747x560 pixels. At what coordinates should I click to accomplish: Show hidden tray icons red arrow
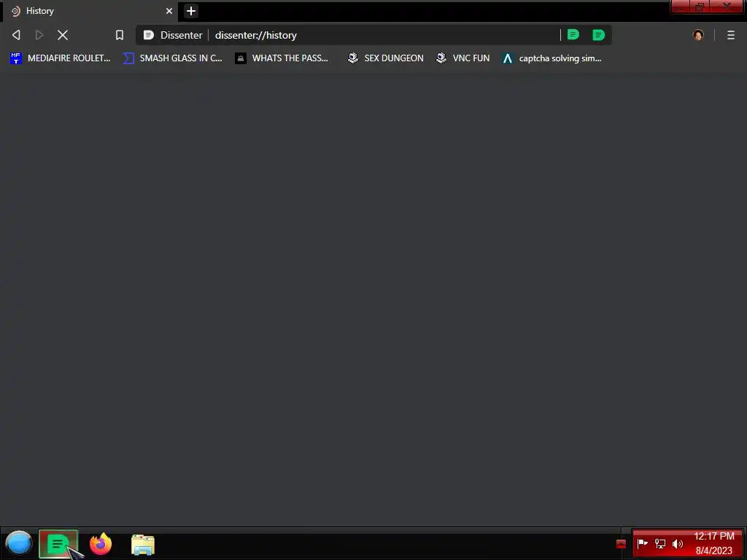[x=621, y=544]
